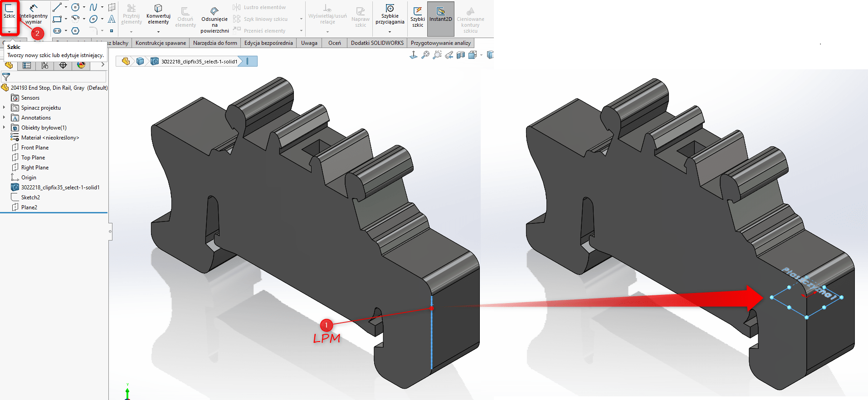The image size is (868, 400).
Task: Click the Szybki szkic tool
Action: click(x=418, y=17)
